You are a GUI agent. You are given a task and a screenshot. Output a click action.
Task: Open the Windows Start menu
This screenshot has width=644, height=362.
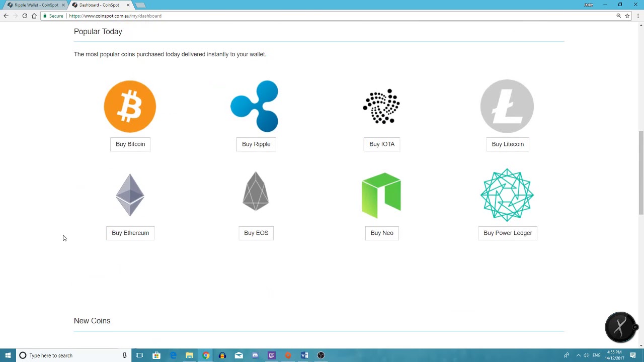8,355
